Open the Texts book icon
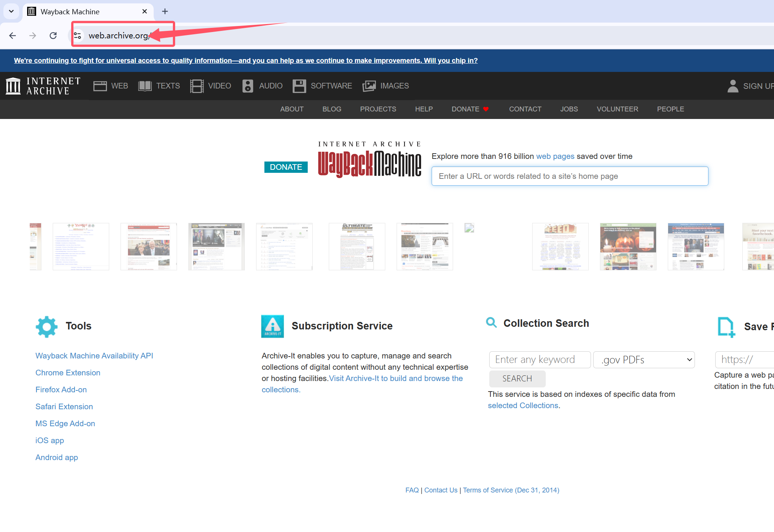This screenshot has width=774, height=532. [145, 86]
